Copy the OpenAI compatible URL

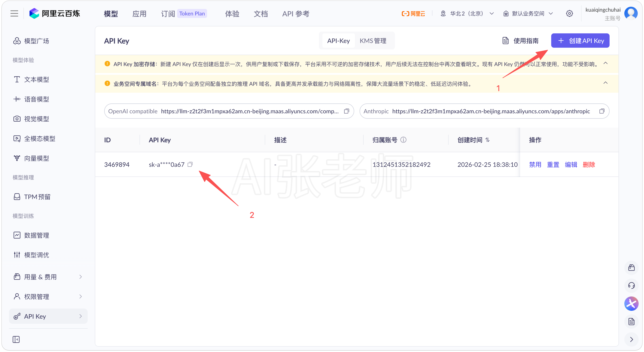[x=346, y=111]
